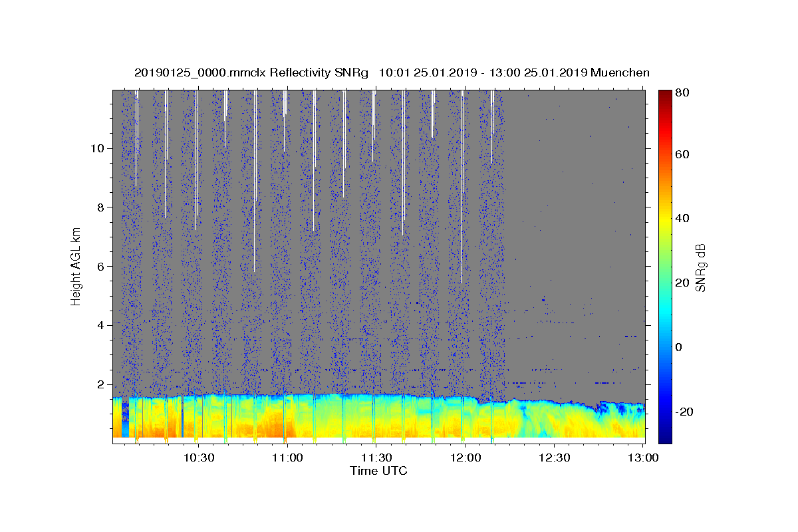Click the 10:30 time tick label

pyautogui.click(x=199, y=458)
